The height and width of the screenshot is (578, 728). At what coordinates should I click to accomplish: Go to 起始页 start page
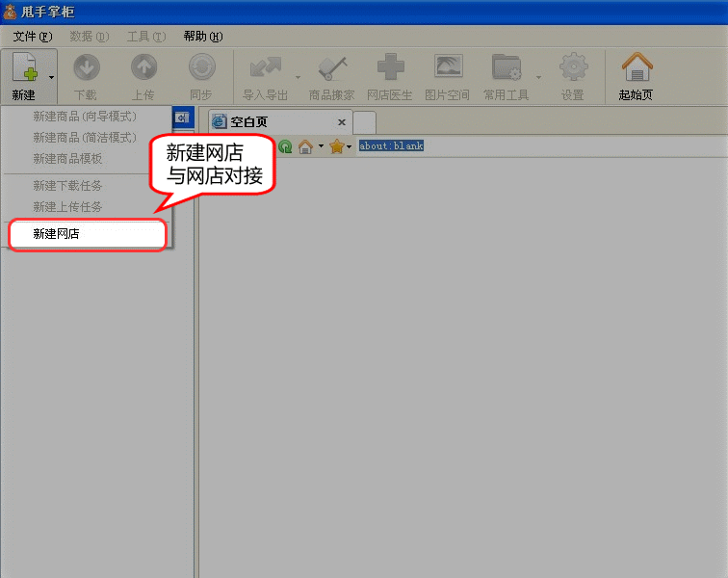tap(637, 76)
